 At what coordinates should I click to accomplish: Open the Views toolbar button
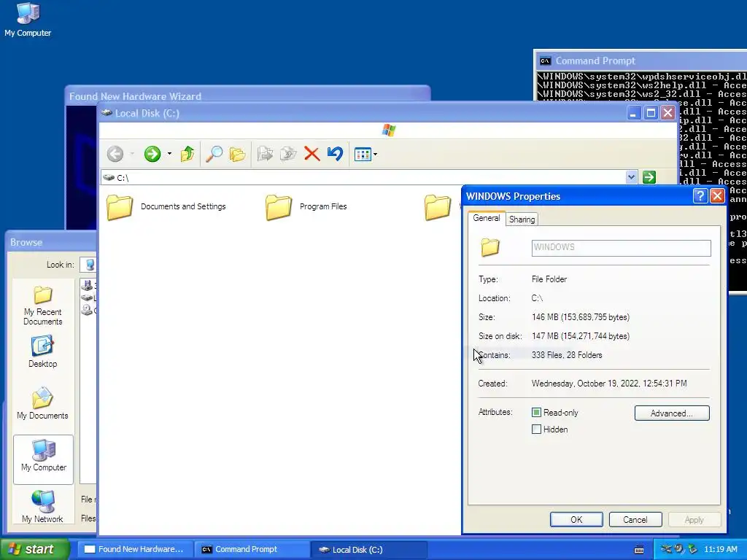click(363, 155)
